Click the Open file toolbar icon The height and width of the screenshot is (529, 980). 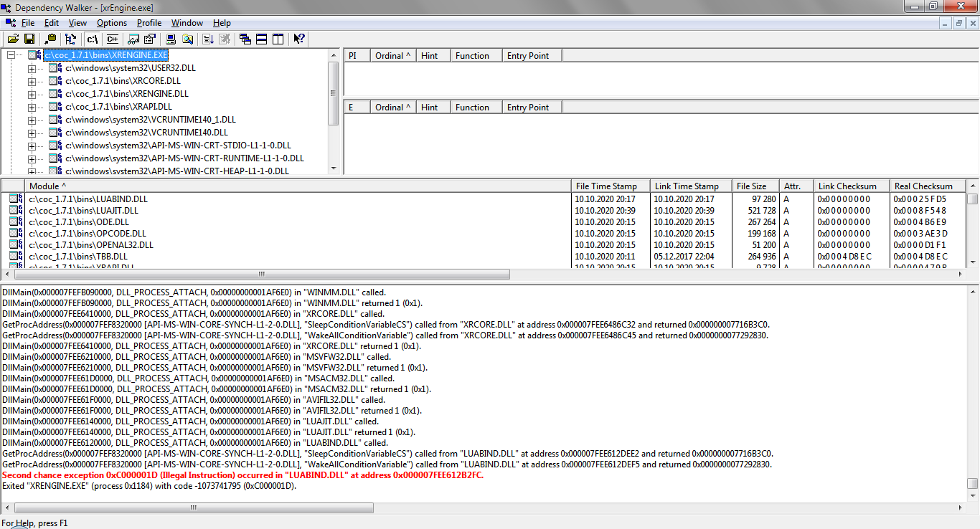(x=13, y=39)
